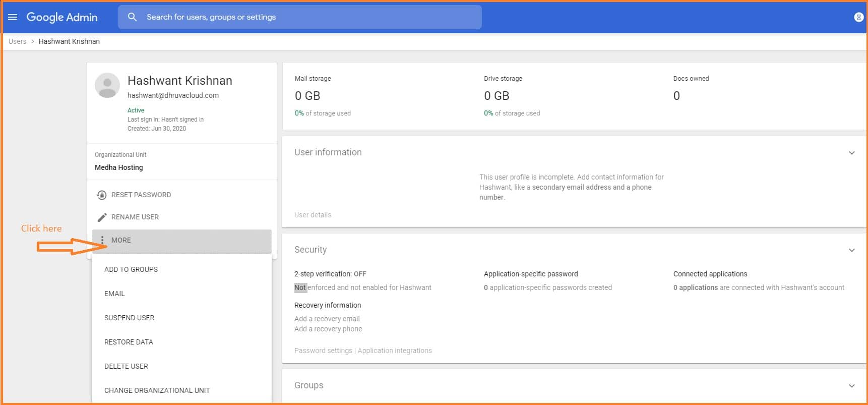The height and width of the screenshot is (405, 868).
Task: Click the rename user pencil icon
Action: tap(102, 217)
